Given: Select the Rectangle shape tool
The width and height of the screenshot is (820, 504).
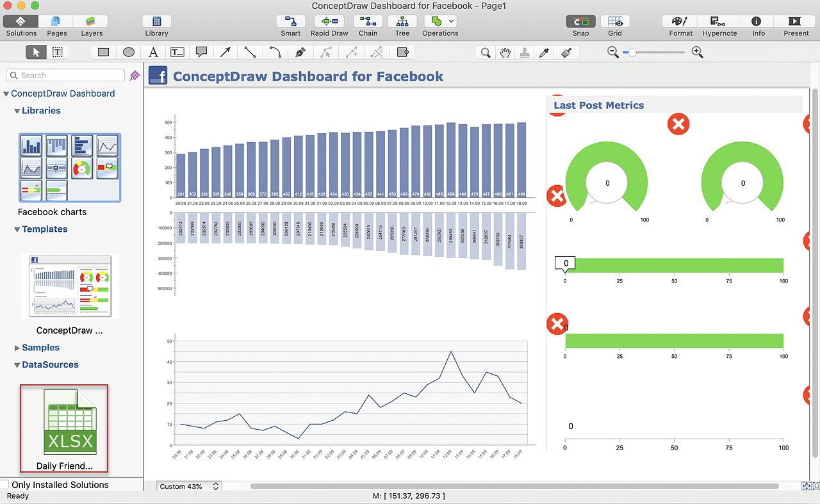Looking at the screenshot, I should click(103, 53).
